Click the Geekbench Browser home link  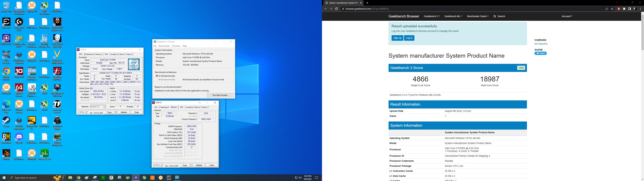click(404, 16)
